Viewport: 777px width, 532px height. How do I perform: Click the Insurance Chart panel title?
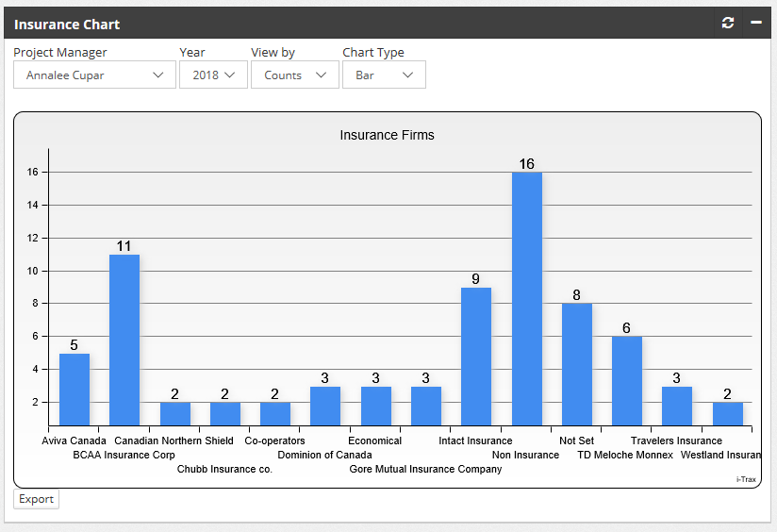coord(67,24)
